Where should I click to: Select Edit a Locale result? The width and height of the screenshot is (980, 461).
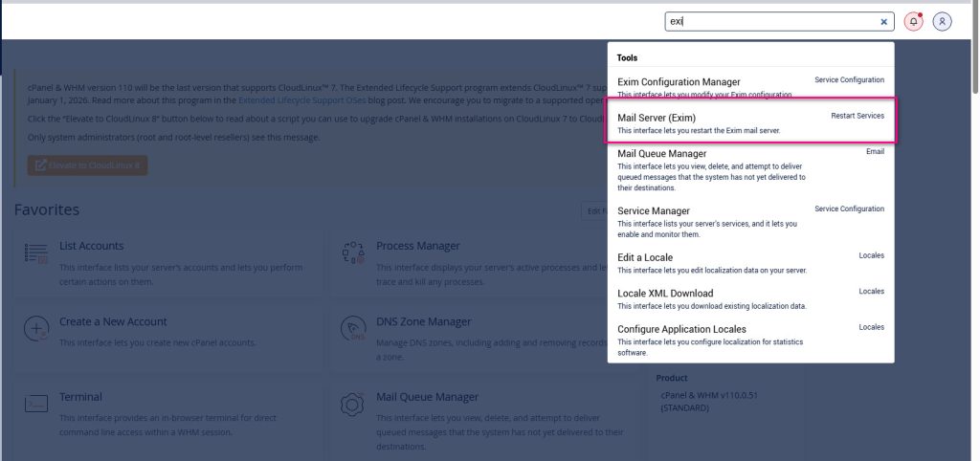[645, 257]
